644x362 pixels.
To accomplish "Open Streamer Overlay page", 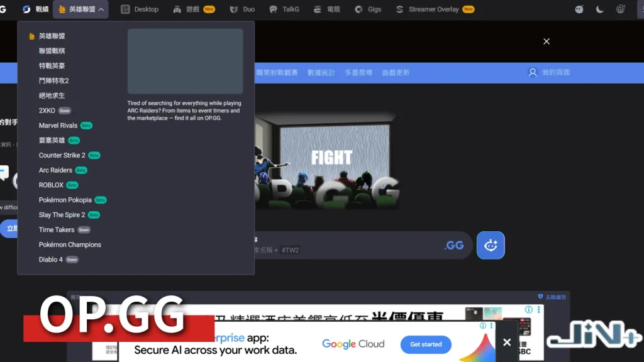I will pyautogui.click(x=435, y=9).
